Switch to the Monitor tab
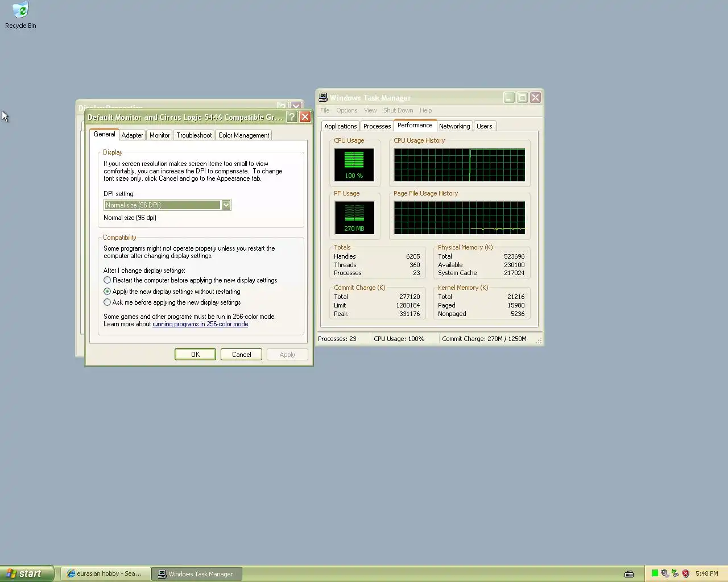Viewport: 728px width, 582px height. [x=159, y=135]
